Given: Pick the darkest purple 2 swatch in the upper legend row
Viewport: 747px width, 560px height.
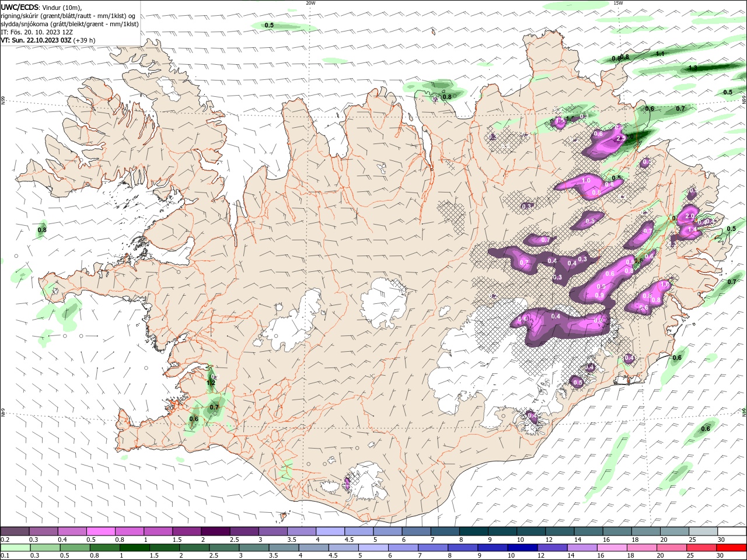Looking at the screenshot, I should click(215, 531).
